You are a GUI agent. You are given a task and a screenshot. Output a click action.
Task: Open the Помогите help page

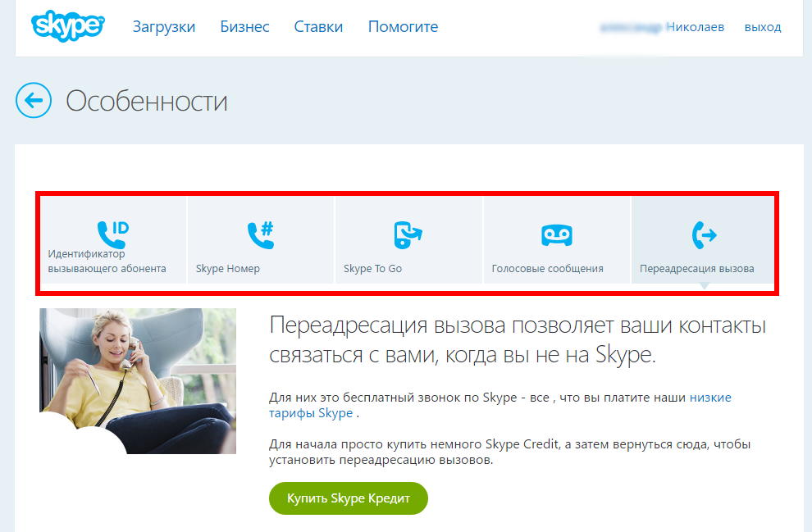tap(403, 27)
